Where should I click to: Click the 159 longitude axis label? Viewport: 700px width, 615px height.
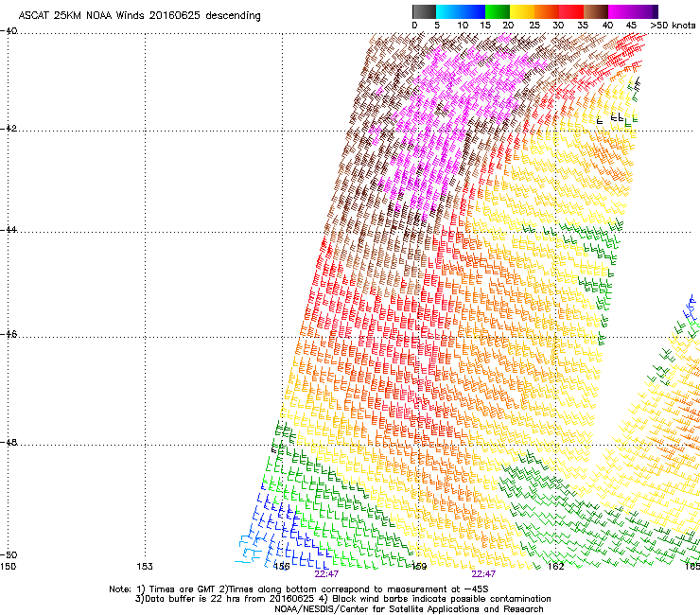419,567
